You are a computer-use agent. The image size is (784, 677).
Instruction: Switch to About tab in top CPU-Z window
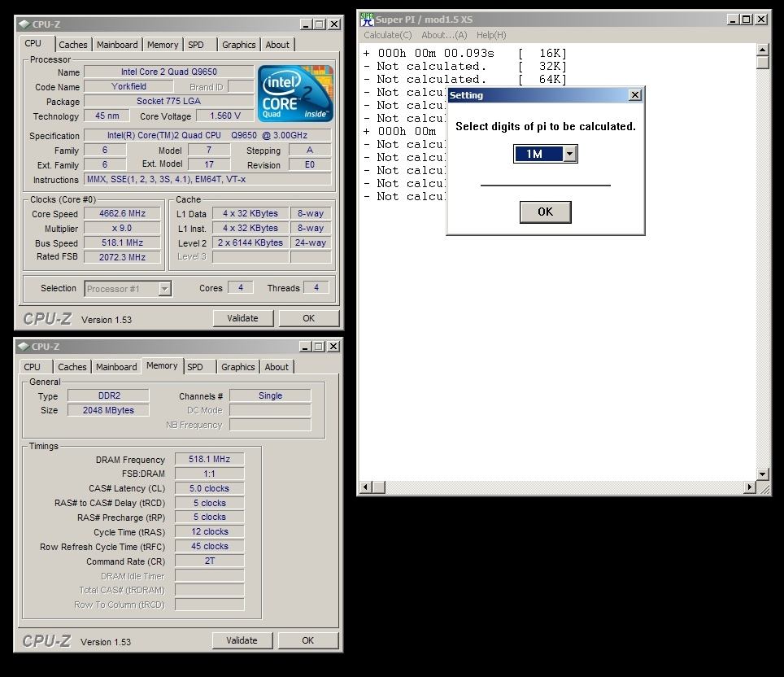[277, 45]
